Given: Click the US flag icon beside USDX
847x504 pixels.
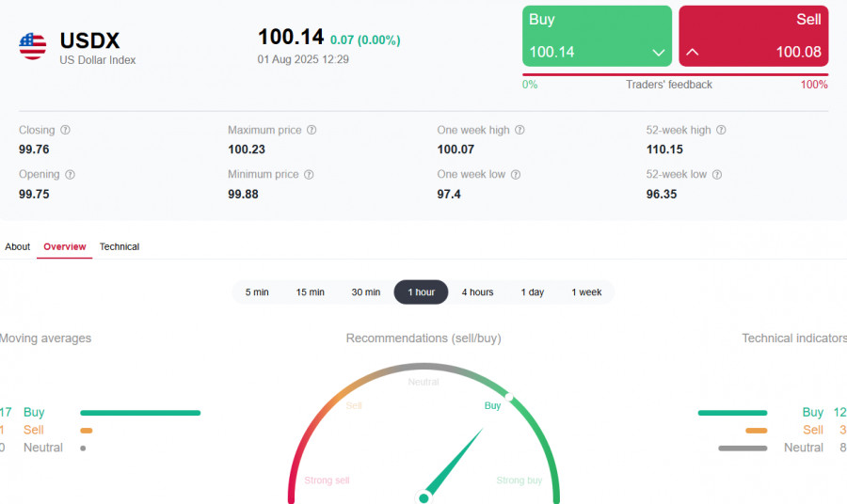Looking at the screenshot, I should coord(32,46).
